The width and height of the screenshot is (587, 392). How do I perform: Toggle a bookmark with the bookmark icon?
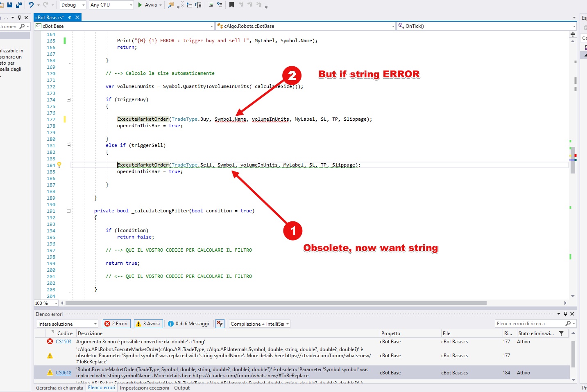point(231,5)
